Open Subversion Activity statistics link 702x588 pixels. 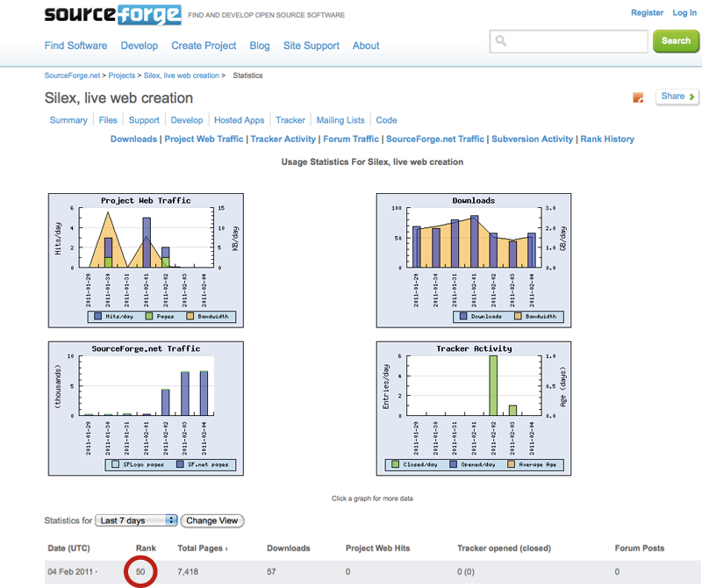click(x=533, y=139)
